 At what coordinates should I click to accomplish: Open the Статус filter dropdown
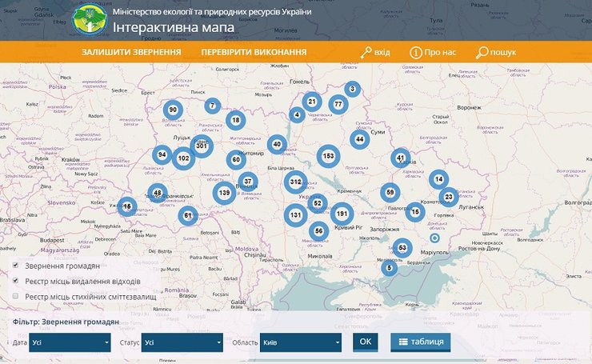tap(182, 342)
